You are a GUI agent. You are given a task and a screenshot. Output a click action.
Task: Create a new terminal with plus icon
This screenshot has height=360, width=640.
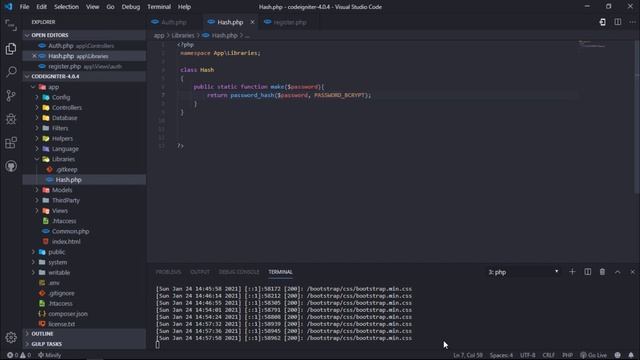click(x=572, y=272)
